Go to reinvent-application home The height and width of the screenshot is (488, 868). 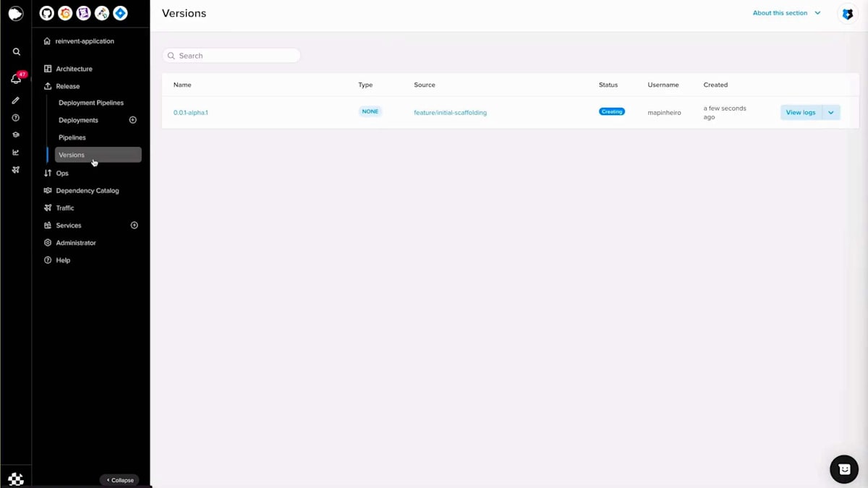click(79, 41)
